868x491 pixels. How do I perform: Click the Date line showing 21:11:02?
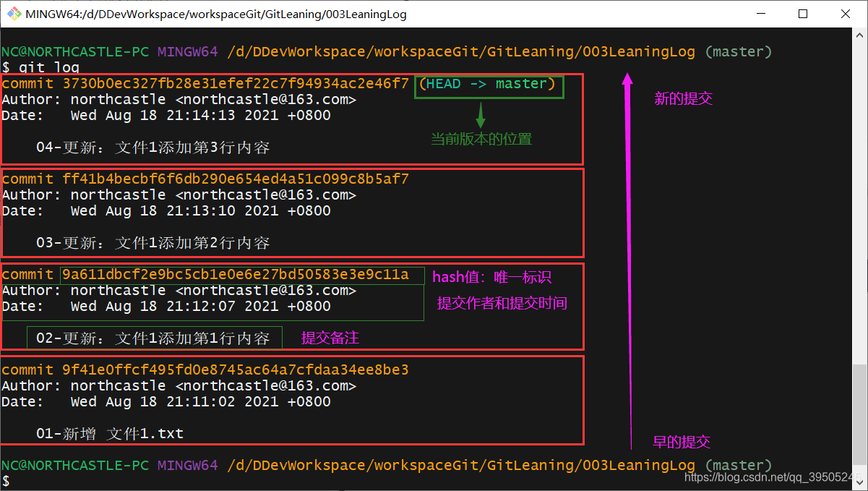click(x=166, y=402)
